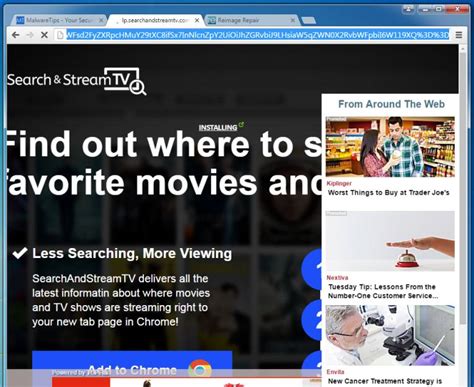Click the page icon beside the URL
Image resolution: width=474 pixels, height=387 pixels.
click(x=60, y=35)
